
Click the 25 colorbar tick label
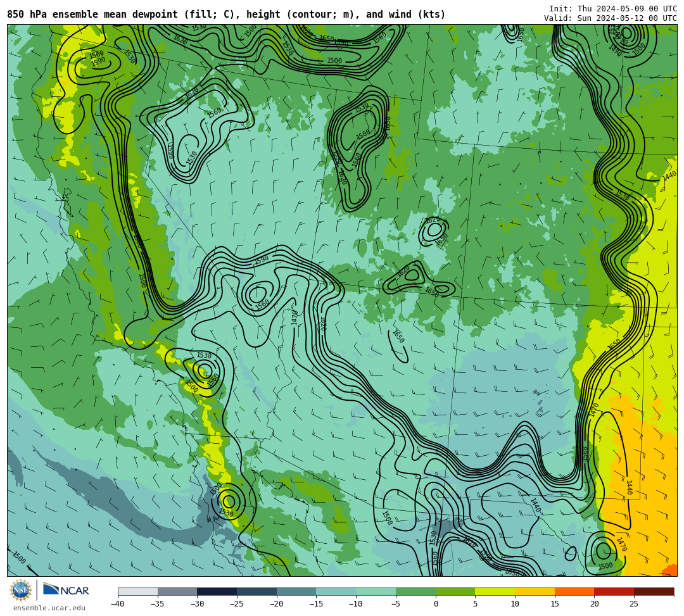coord(634,604)
